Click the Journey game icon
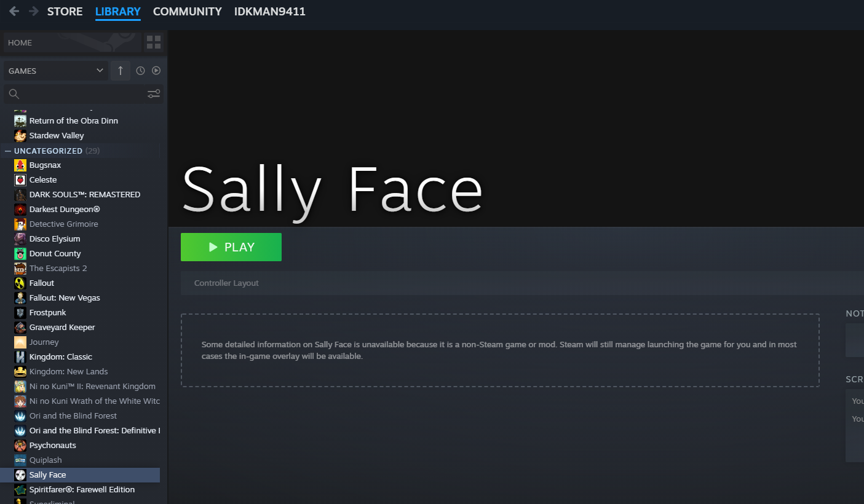864x504 pixels. click(20, 342)
